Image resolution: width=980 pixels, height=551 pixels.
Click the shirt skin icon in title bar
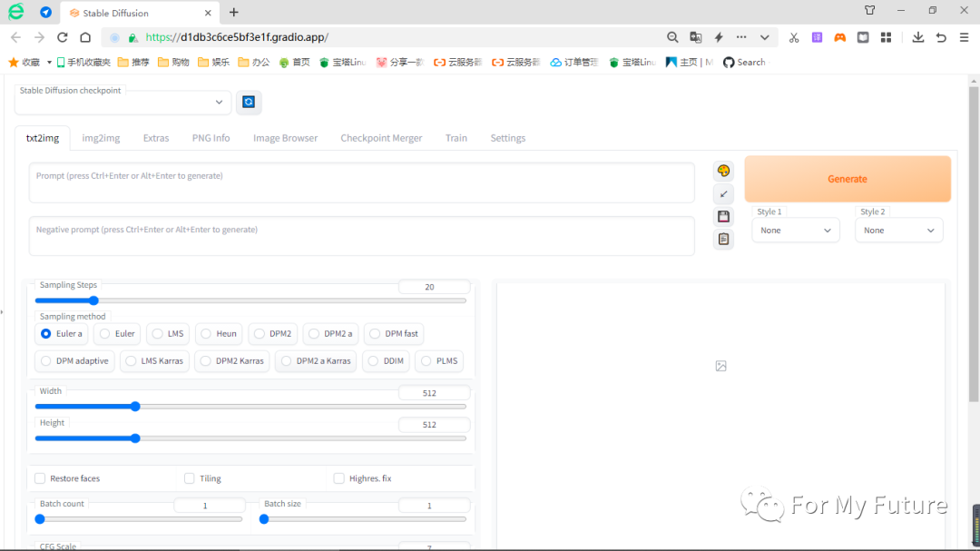[x=870, y=10]
